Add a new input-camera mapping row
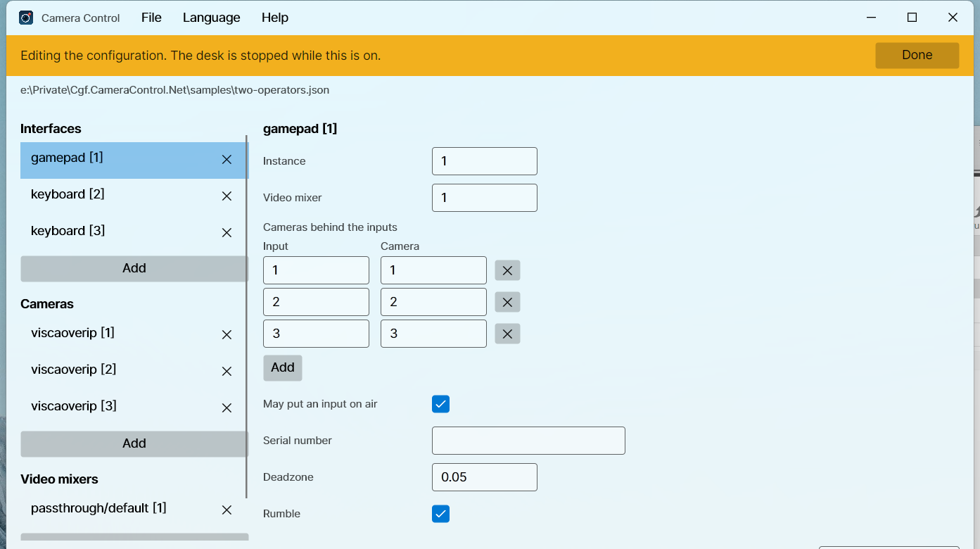 283,367
